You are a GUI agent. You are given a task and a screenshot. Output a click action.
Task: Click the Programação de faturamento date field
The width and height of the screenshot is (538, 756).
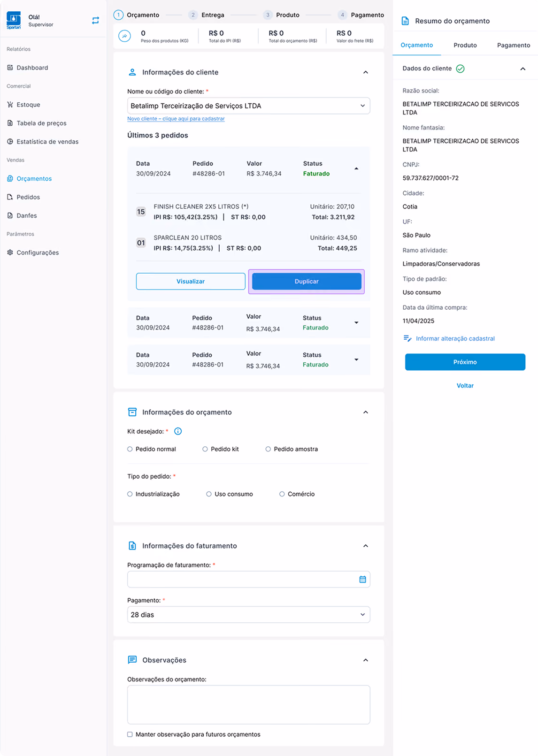(248, 580)
